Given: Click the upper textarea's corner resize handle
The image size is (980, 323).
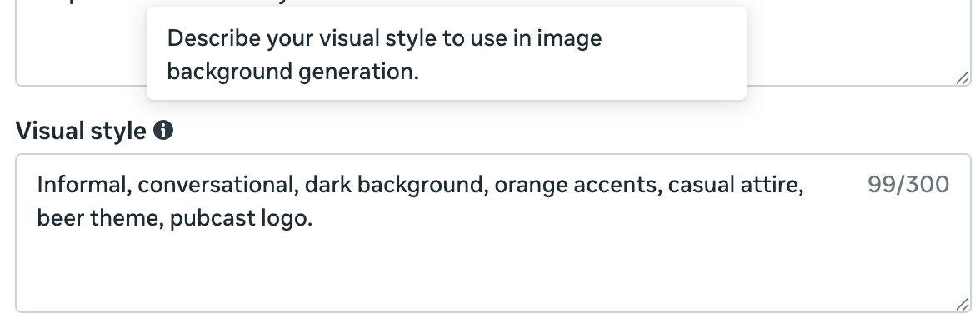Looking at the screenshot, I should [962, 77].
